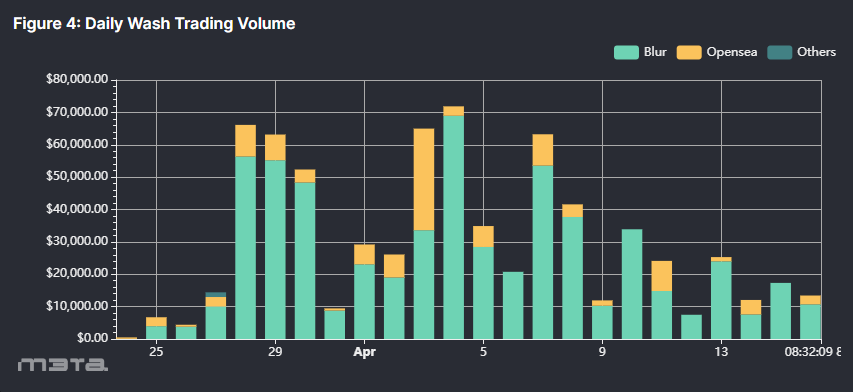Click the '25' x-axis date label
The width and height of the screenshot is (853, 392).
[x=156, y=352]
